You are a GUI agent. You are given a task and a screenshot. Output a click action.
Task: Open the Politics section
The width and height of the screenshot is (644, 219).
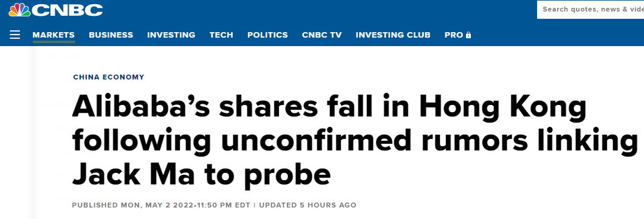[267, 35]
